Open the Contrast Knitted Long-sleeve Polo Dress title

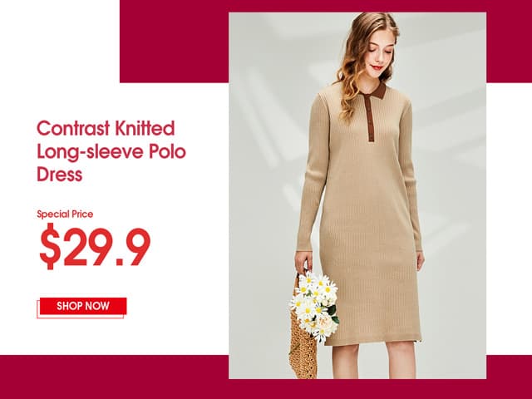[x=111, y=151]
